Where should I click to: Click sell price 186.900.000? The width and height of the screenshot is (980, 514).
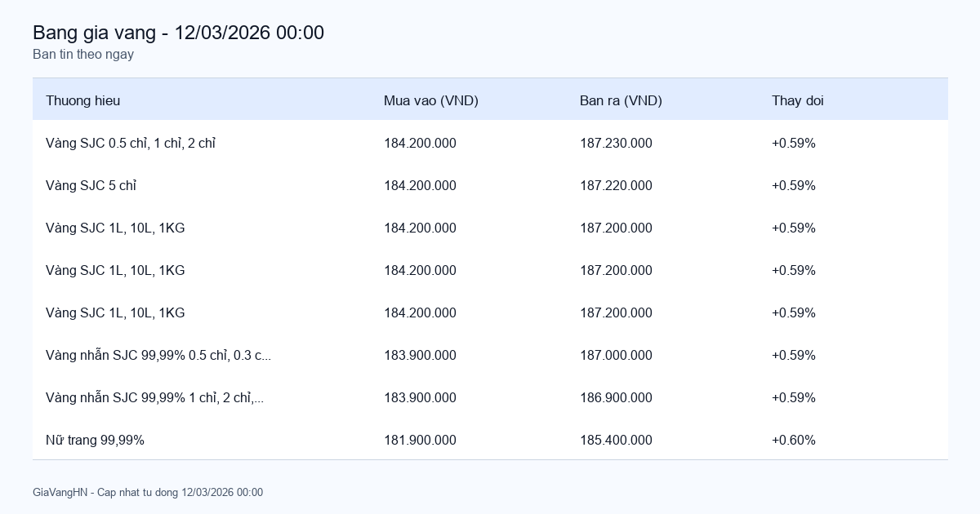616,397
